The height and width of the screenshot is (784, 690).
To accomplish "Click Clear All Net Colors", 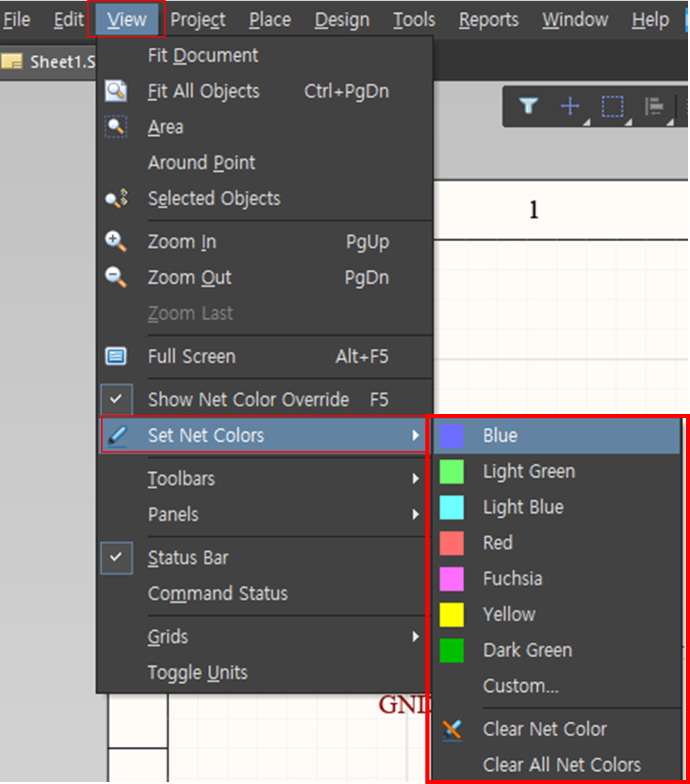I will coord(562,765).
